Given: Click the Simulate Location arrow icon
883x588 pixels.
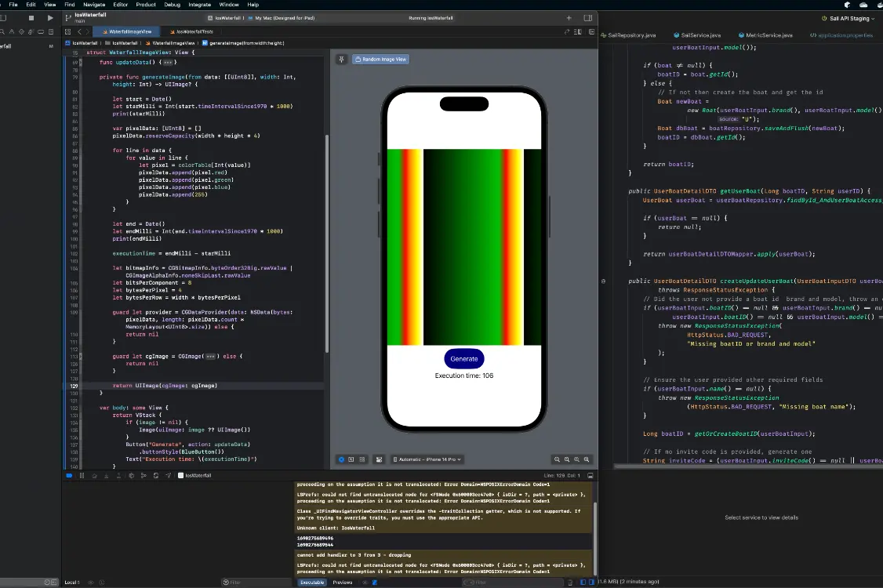Looking at the screenshot, I should tap(169, 475).
